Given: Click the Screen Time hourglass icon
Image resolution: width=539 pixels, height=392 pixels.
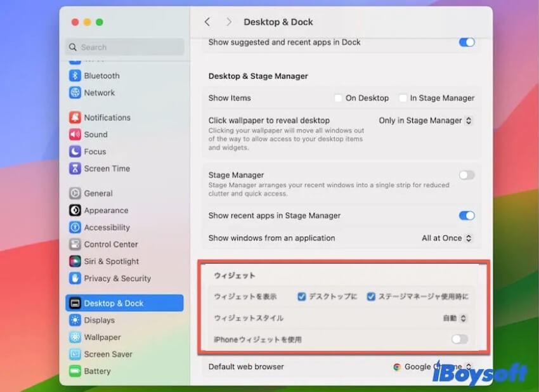Looking at the screenshot, I should [75, 169].
